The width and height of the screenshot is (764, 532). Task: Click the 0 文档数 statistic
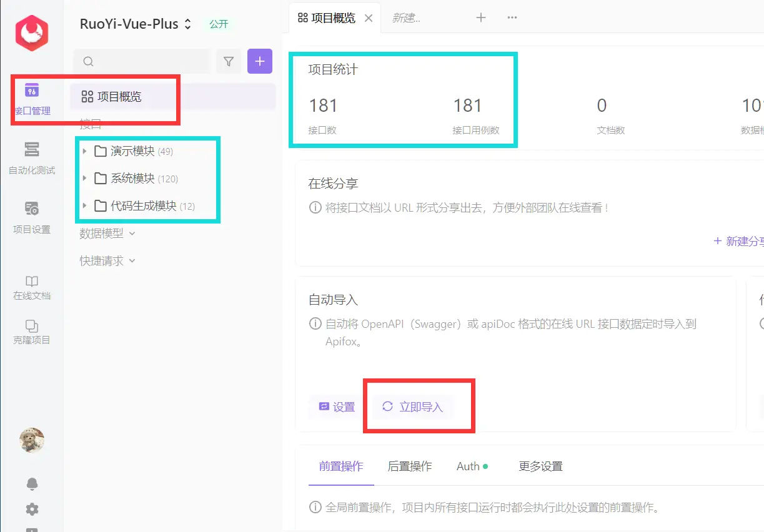coord(610,115)
